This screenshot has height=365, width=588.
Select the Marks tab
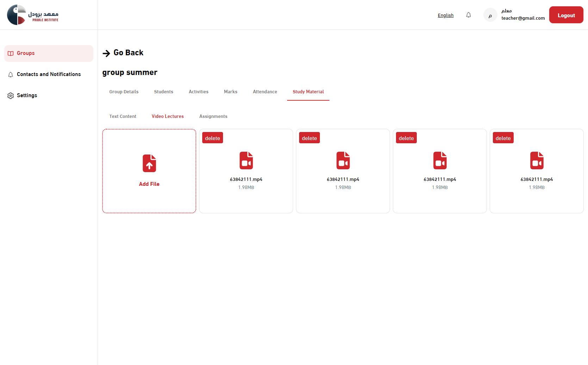click(230, 92)
